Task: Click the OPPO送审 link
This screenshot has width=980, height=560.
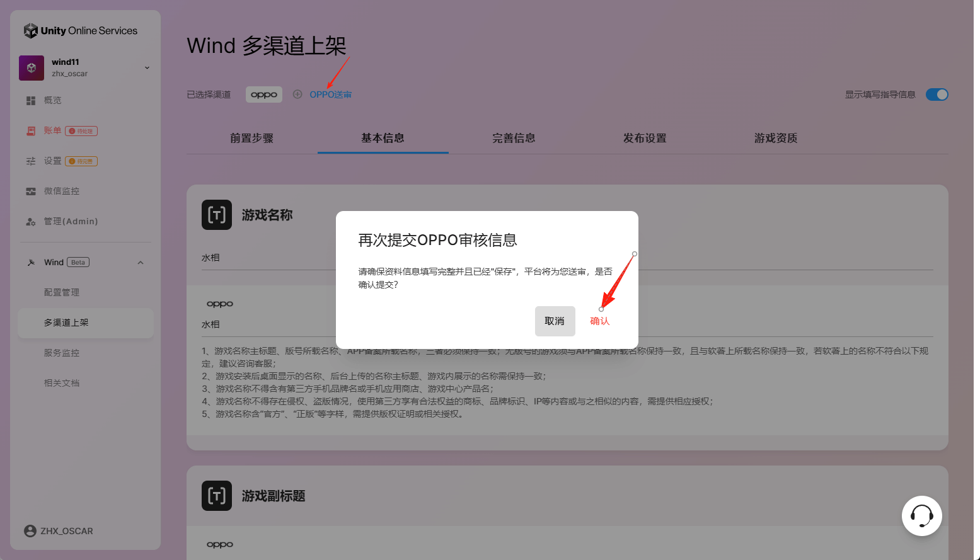Action: coord(330,94)
